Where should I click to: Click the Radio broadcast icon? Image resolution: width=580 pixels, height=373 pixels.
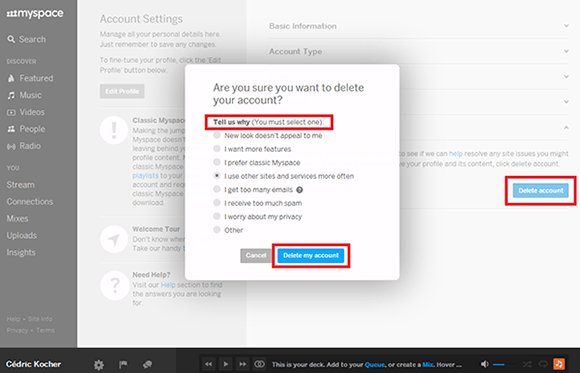11,147
